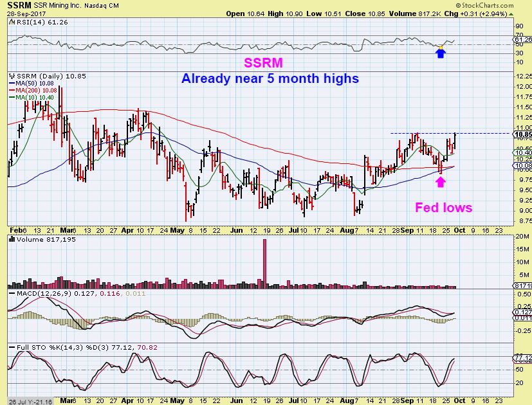This screenshot has height=405, width=532.
Task: Click Oct on the bottom-most date axis
Action: (459, 401)
